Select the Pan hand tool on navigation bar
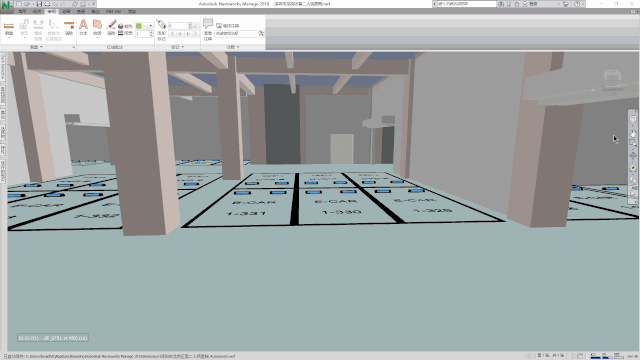 pos(633,133)
